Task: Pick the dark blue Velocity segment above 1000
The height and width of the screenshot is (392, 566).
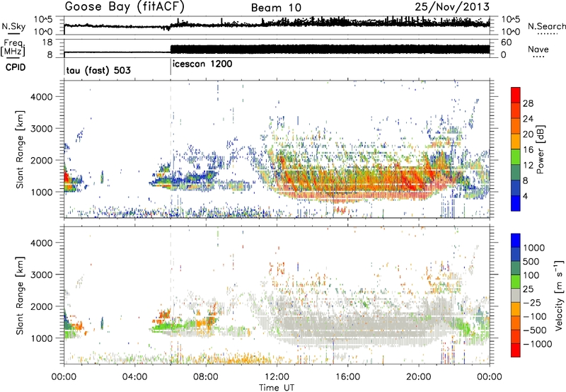Action: click(516, 241)
